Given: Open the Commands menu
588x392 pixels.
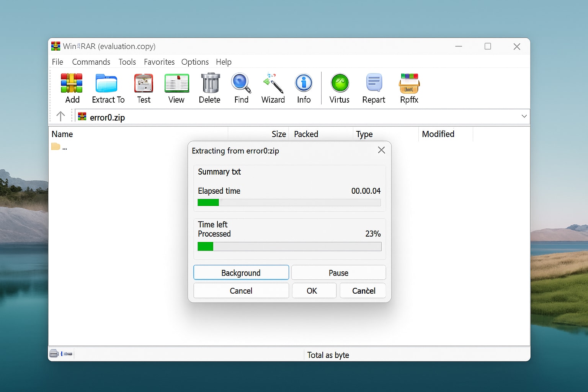Looking at the screenshot, I should pyautogui.click(x=91, y=62).
